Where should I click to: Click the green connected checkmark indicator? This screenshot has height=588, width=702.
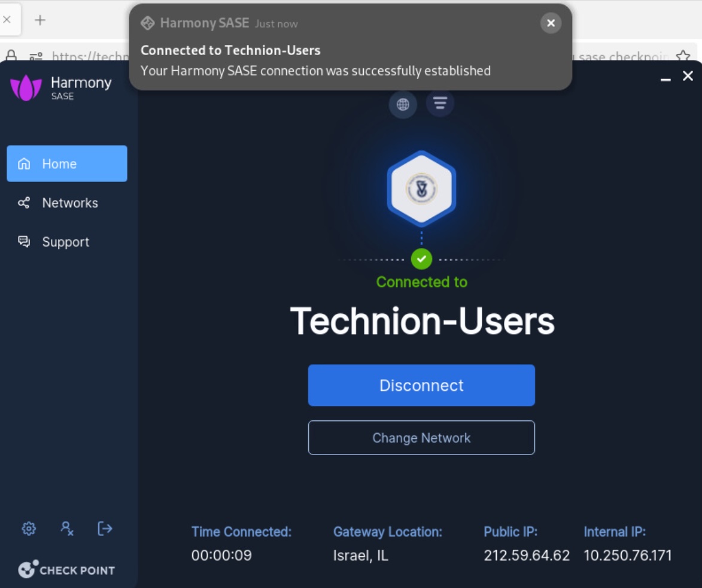point(421,259)
